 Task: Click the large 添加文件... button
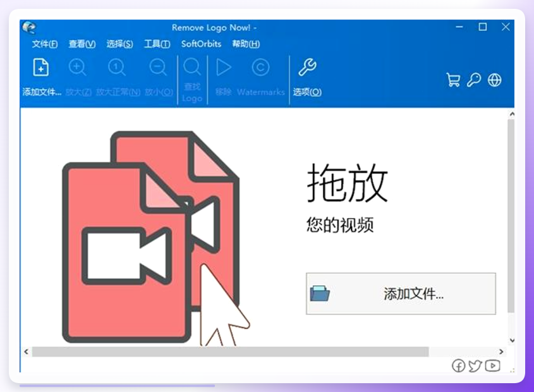[401, 293]
